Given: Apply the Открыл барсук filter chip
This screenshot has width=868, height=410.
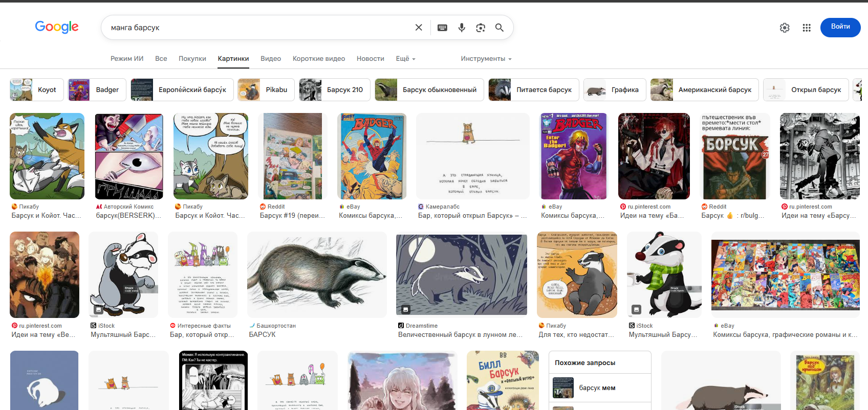Looking at the screenshot, I should tap(806, 90).
